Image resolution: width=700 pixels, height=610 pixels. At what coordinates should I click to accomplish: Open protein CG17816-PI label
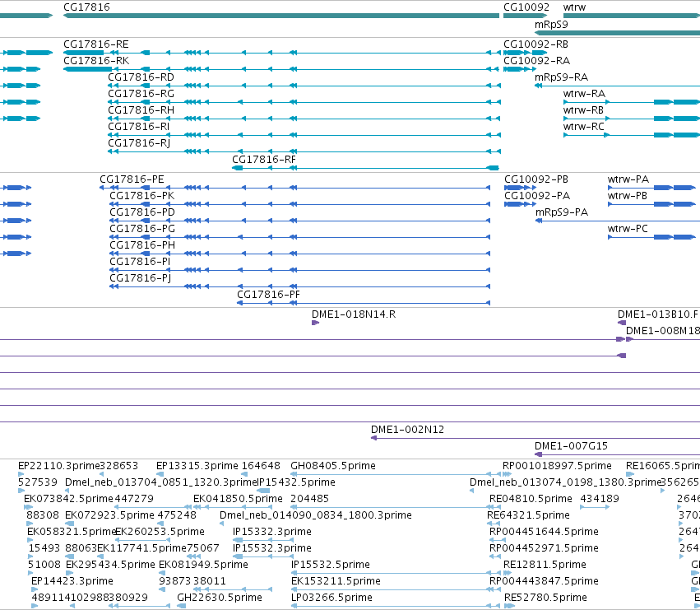pyautogui.click(x=140, y=262)
